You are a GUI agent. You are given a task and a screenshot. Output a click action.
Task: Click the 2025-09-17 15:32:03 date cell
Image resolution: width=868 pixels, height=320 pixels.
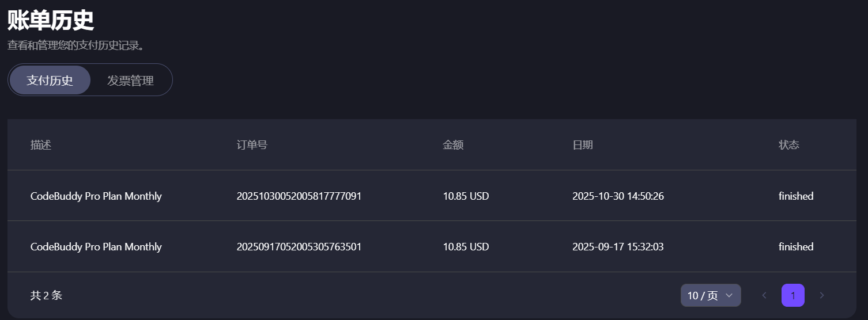point(618,247)
